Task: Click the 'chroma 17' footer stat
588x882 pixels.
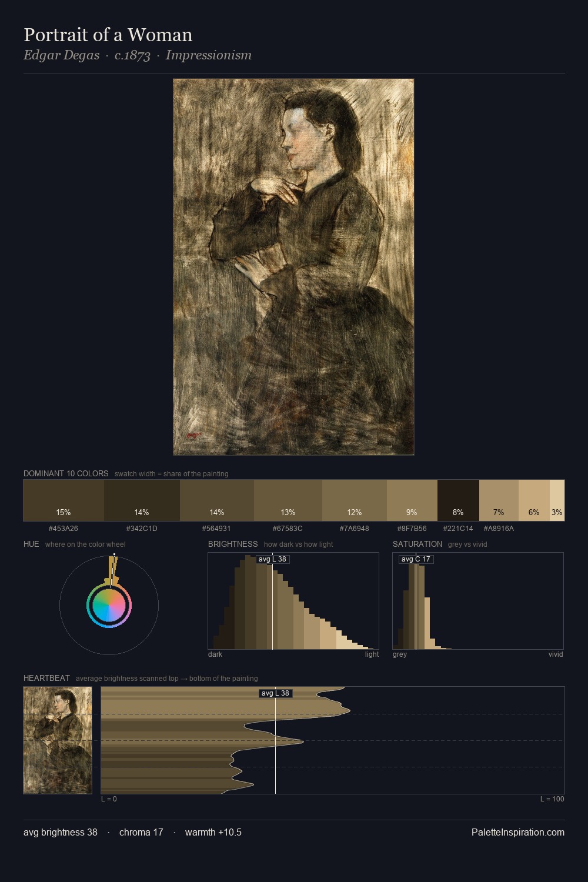Action: [141, 832]
